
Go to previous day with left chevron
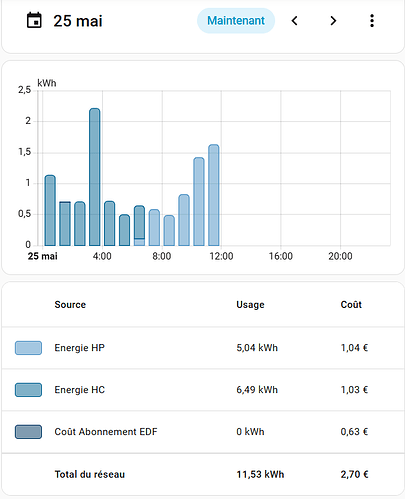coord(294,21)
